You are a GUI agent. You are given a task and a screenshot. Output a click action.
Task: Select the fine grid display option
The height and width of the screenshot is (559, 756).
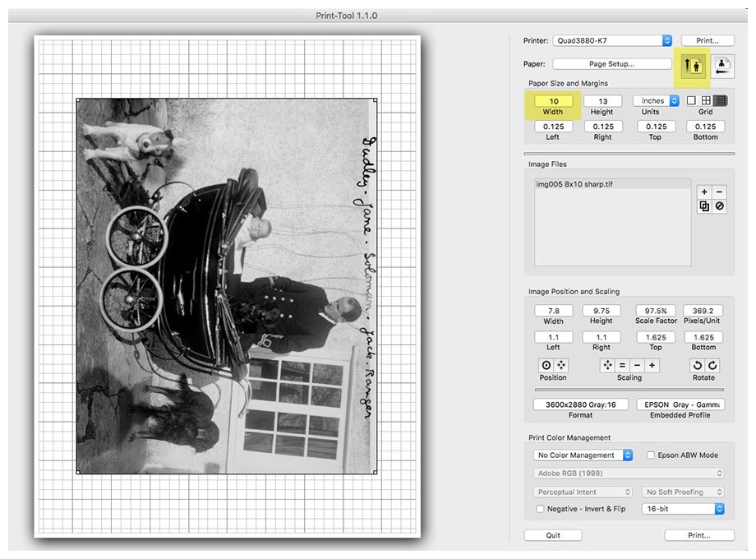click(721, 100)
